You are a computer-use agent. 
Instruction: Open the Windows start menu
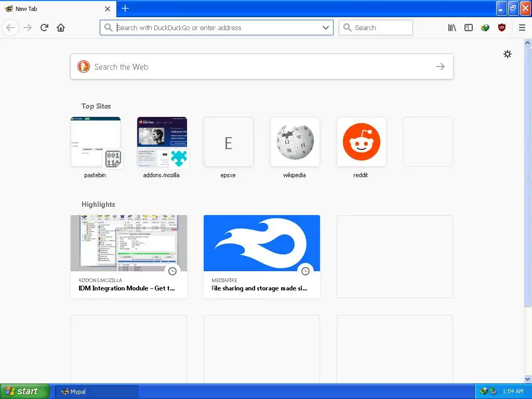point(24,392)
